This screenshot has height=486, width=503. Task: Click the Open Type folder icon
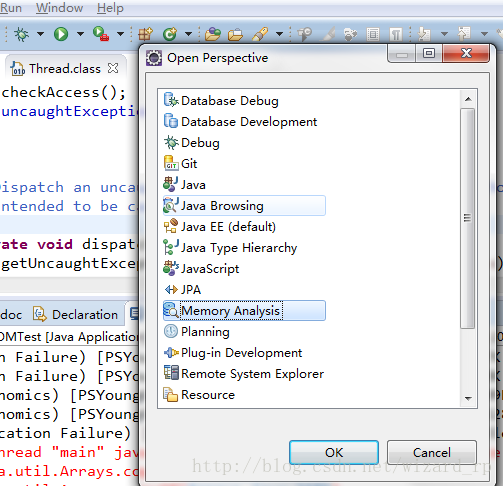(x=213, y=34)
